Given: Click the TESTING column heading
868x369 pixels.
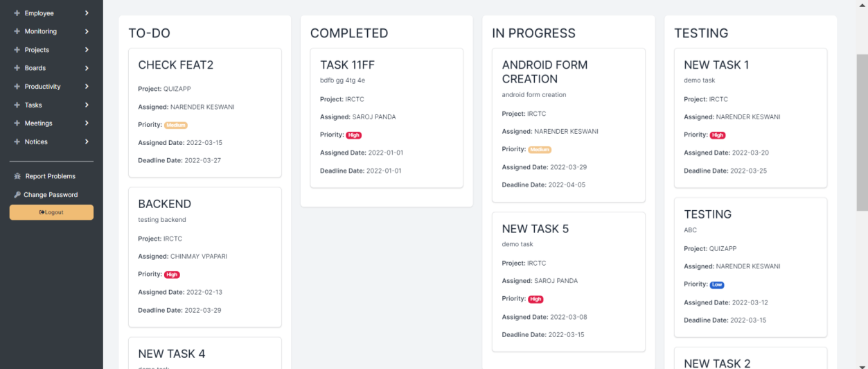Looking at the screenshot, I should (701, 33).
